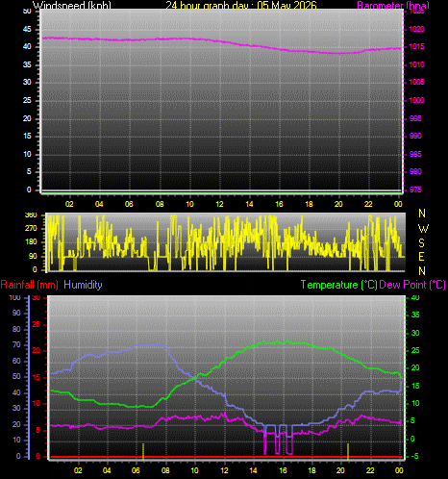The width and height of the screenshot is (448, 479).
Task: Click the 25 value on windspeed axis
Action: [27, 100]
